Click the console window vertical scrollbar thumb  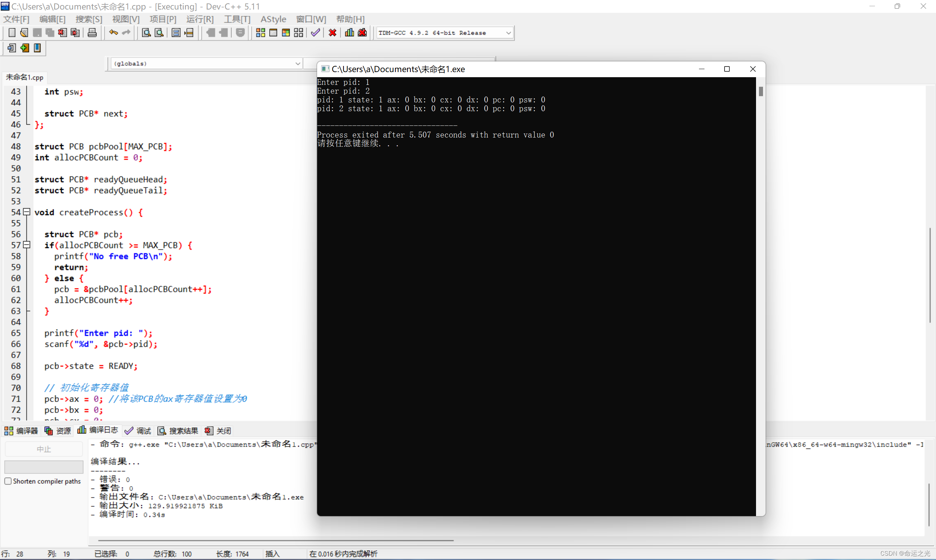tap(761, 91)
